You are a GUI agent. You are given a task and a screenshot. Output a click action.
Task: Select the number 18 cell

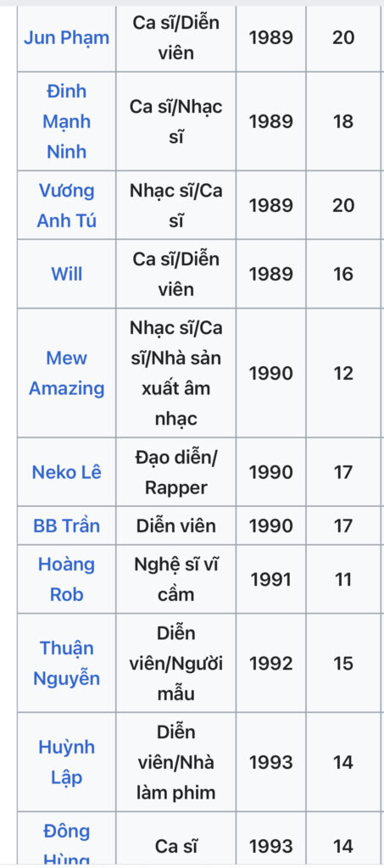click(343, 121)
